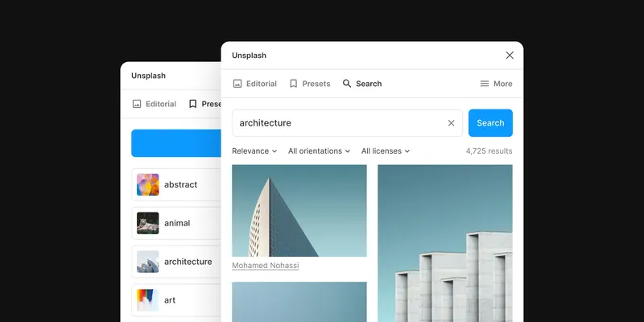Image resolution: width=644 pixels, height=322 pixels.
Task: Open the All orientations dropdown
Action: pos(319,151)
